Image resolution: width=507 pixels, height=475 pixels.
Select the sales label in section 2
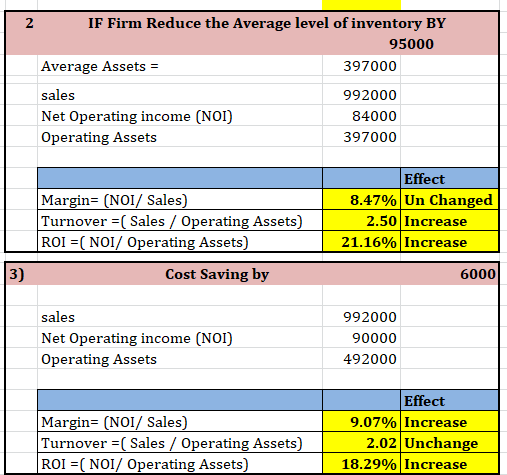pos(58,95)
